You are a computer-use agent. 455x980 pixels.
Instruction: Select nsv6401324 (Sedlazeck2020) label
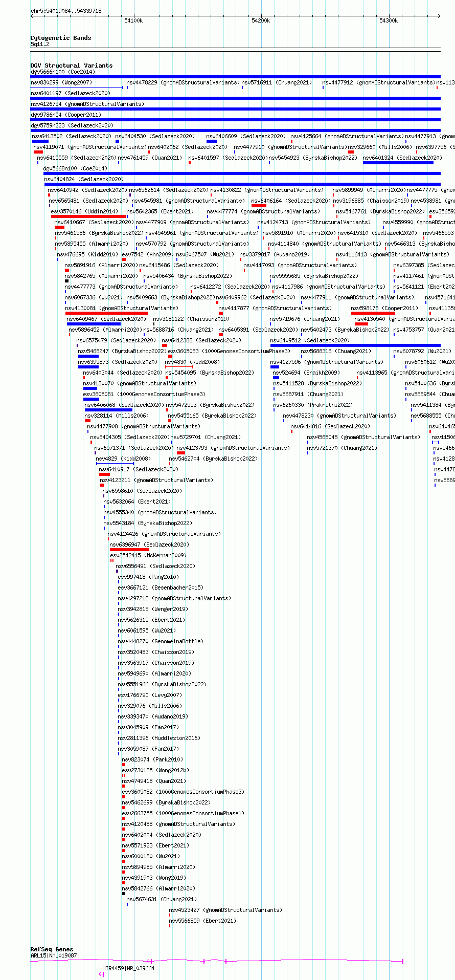(402, 158)
